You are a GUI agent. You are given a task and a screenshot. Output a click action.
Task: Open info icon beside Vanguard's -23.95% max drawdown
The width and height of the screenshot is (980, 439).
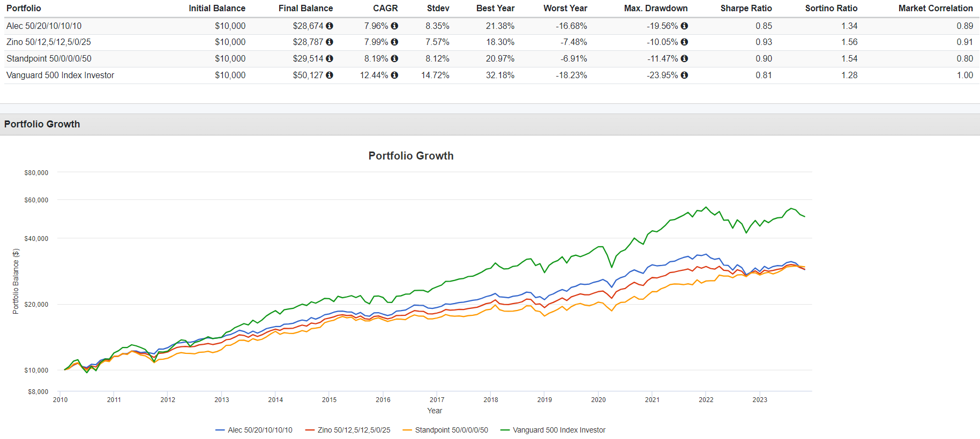click(684, 75)
